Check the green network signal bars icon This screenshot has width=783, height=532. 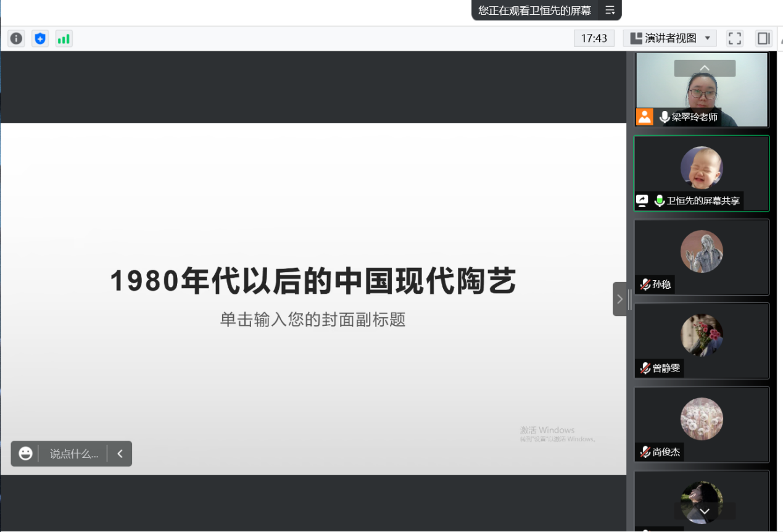[x=64, y=39]
